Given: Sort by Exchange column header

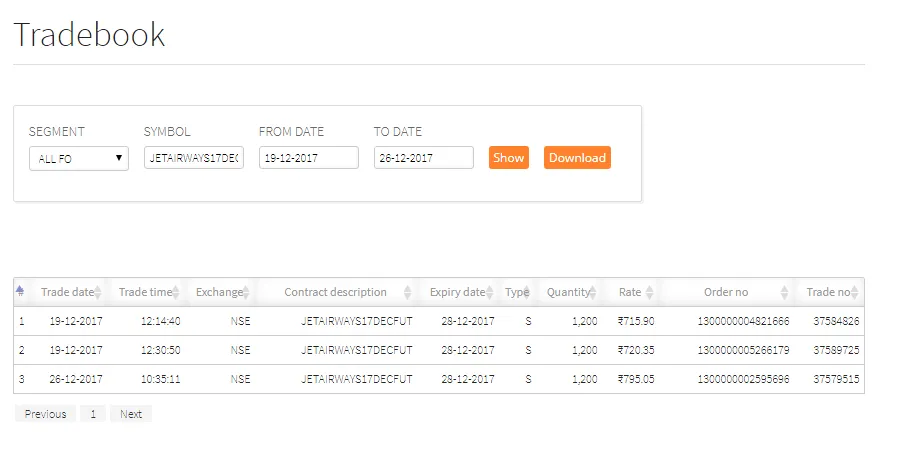Looking at the screenshot, I should (x=219, y=292).
